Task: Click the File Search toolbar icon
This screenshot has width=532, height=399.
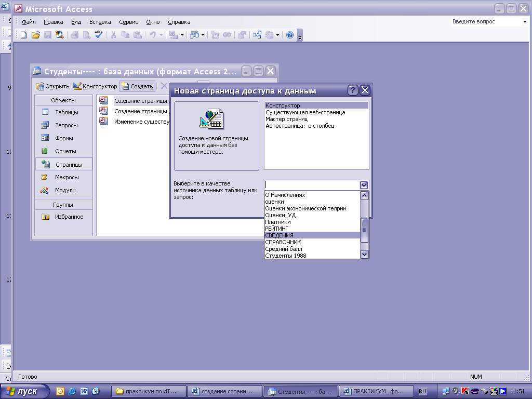Action: [60, 35]
